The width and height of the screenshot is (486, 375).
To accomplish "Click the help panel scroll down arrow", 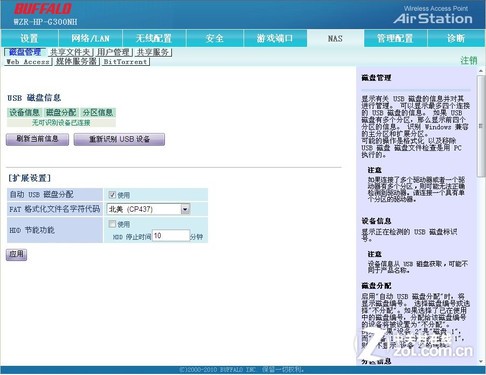I will [x=481, y=361].
